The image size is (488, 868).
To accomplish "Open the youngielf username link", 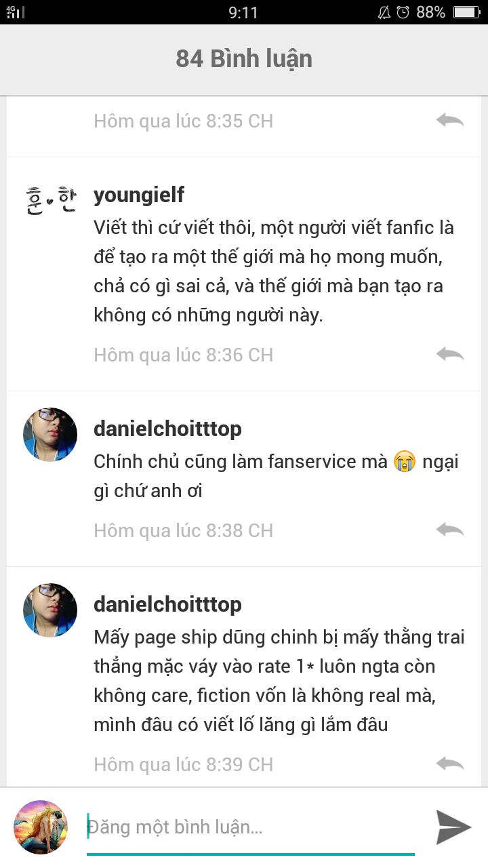I will (x=139, y=195).
